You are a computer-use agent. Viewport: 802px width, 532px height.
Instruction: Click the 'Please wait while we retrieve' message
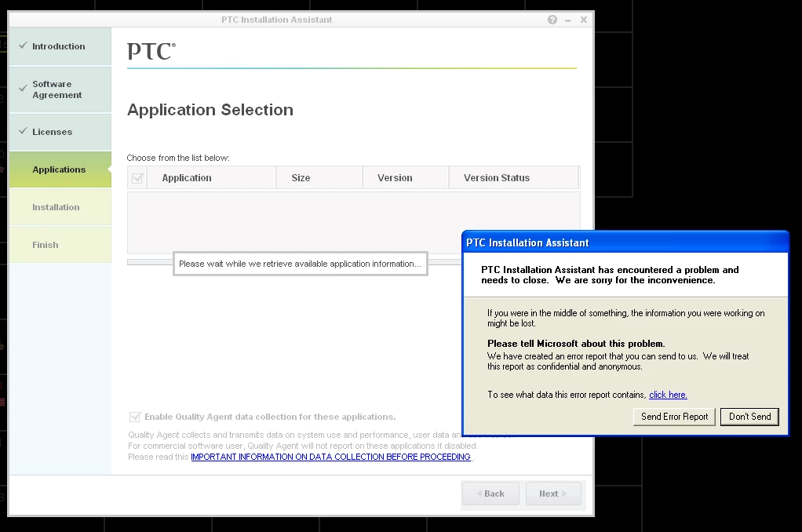301,264
